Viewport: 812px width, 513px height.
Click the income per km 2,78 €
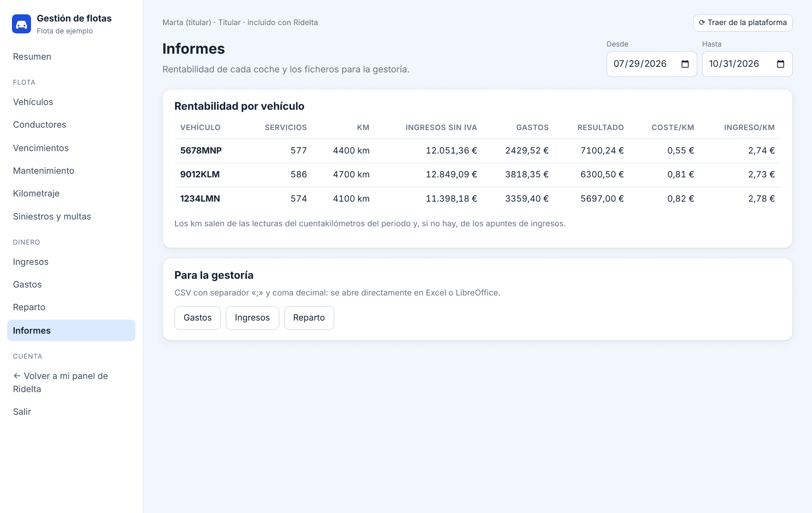pos(761,199)
